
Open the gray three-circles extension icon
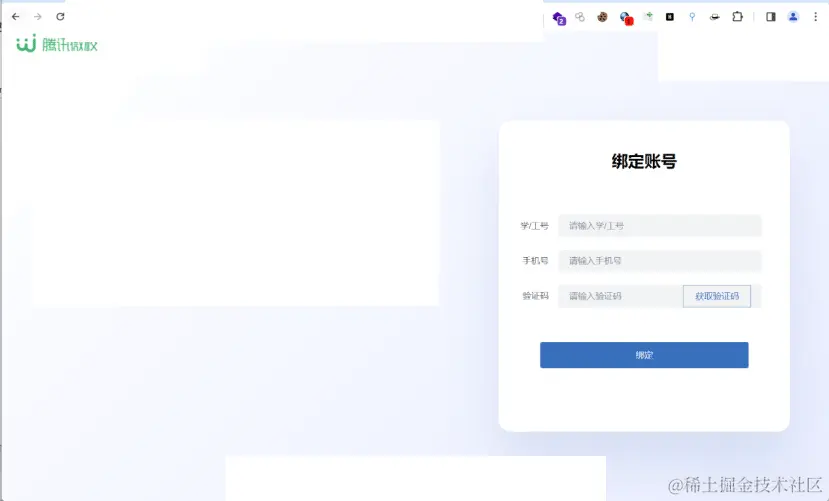580,17
